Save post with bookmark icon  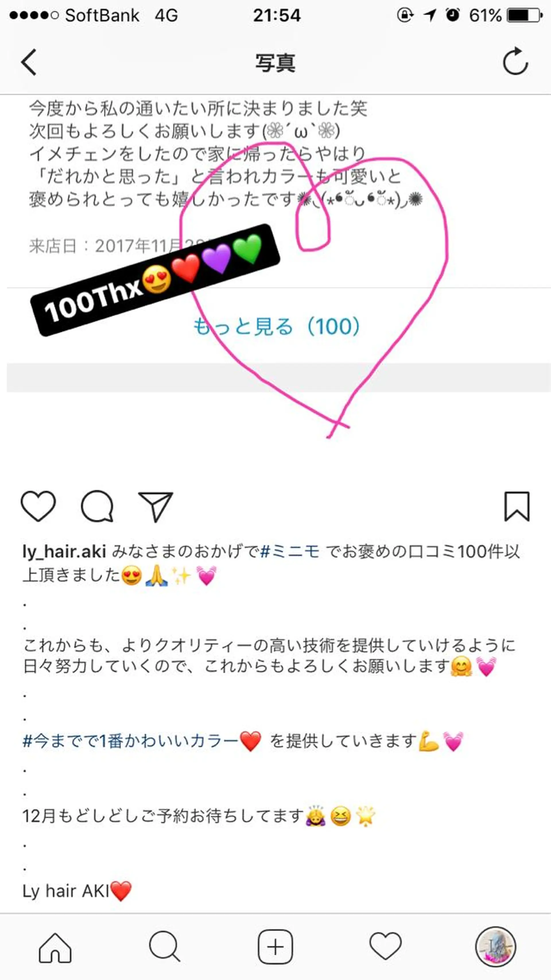click(x=517, y=506)
